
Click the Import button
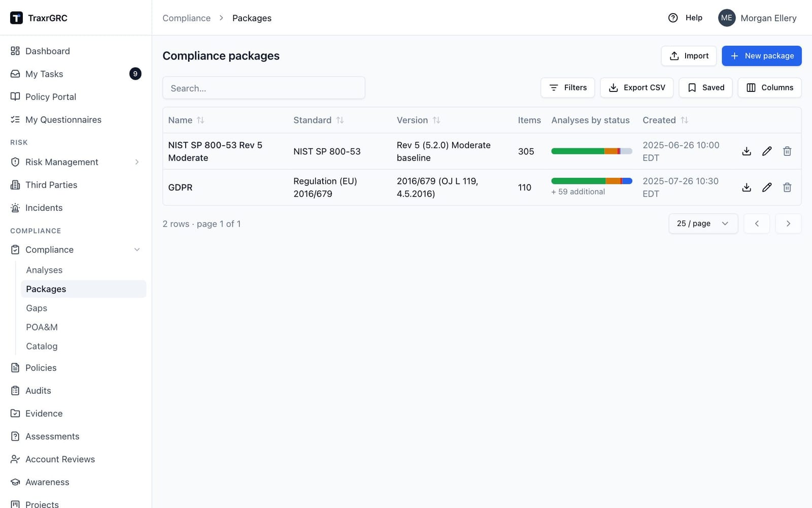tap(689, 56)
